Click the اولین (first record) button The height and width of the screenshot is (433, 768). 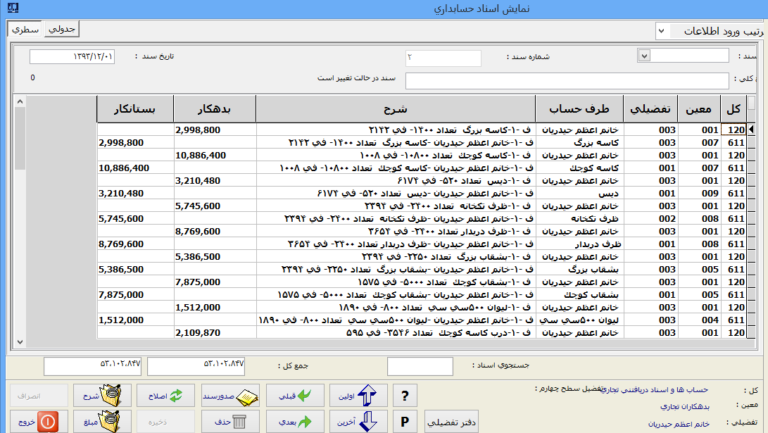coord(357,395)
